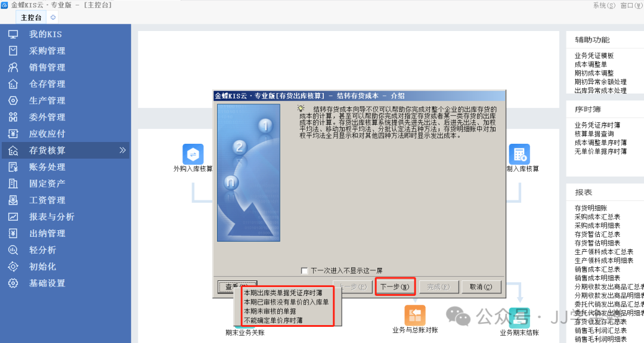
Task: Open the 仓存管理 module
Action: point(47,84)
